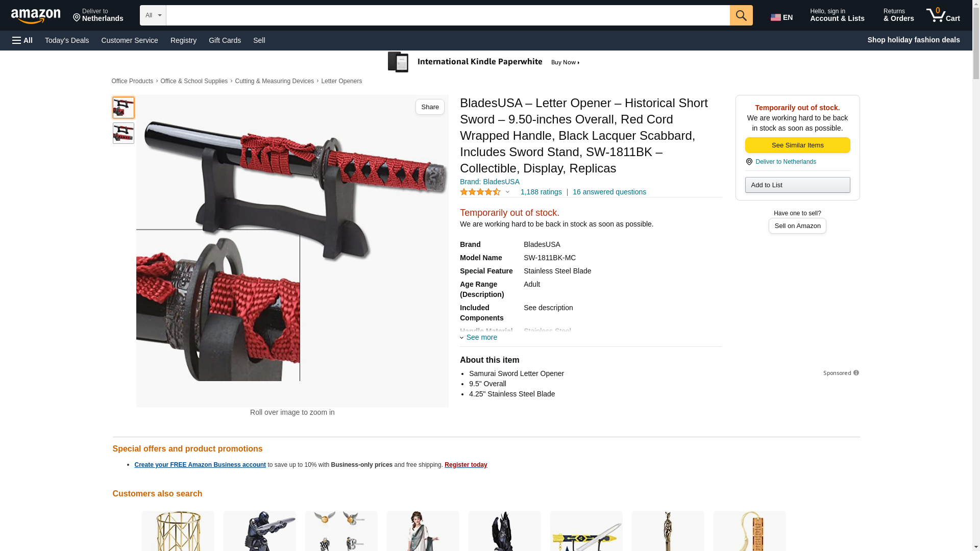Focus the Amazon search input field
Image resolution: width=980 pixels, height=551 pixels.
[448, 15]
